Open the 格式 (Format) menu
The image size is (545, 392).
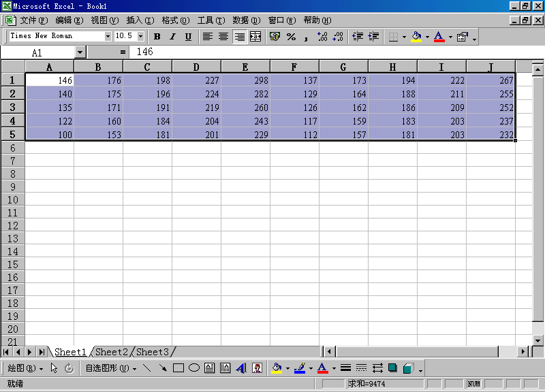pos(175,20)
